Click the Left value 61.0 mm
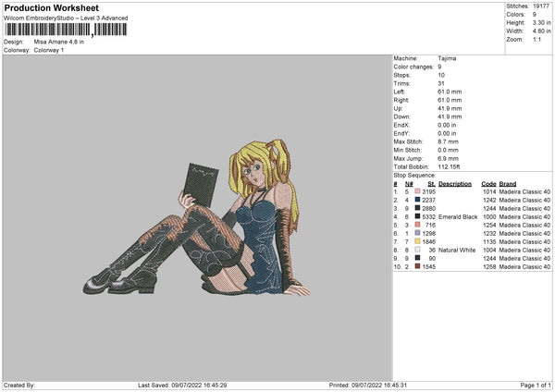Image resolution: width=555 pixels, height=392 pixels. 450,92
